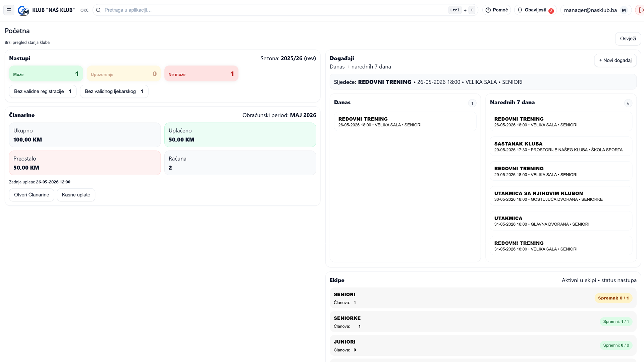Image resolution: width=644 pixels, height=362 pixels.
Task: Click the search magnifier icon
Action: [x=98, y=10]
